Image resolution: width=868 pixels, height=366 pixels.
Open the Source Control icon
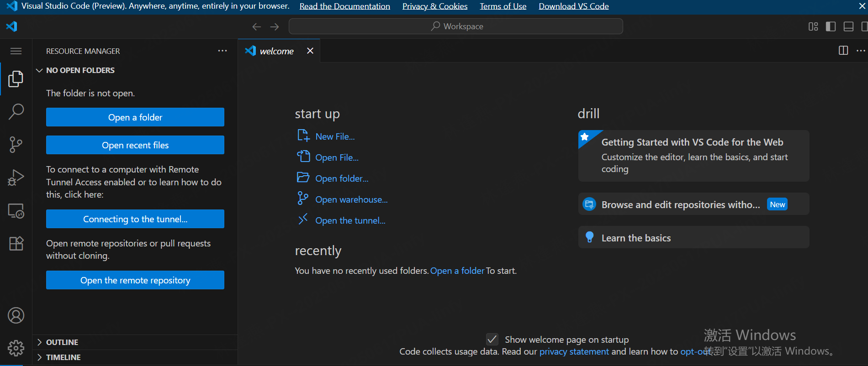click(x=16, y=145)
